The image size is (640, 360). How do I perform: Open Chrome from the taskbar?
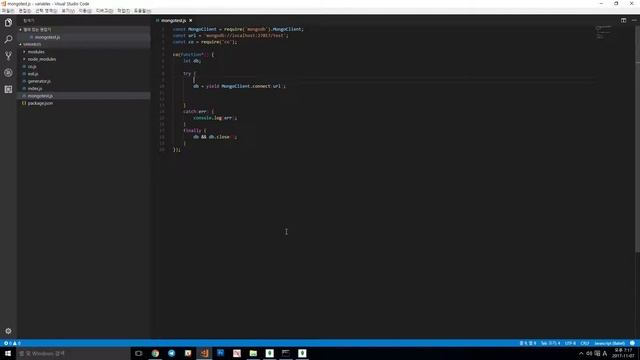pos(155,353)
